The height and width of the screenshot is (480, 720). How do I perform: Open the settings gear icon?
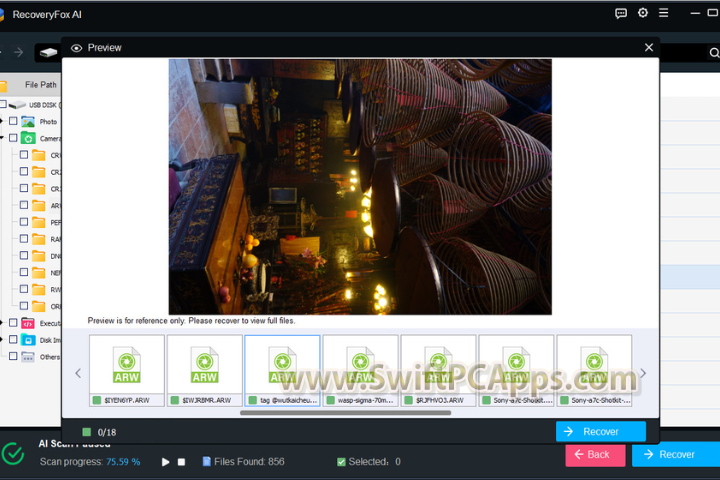[x=643, y=13]
